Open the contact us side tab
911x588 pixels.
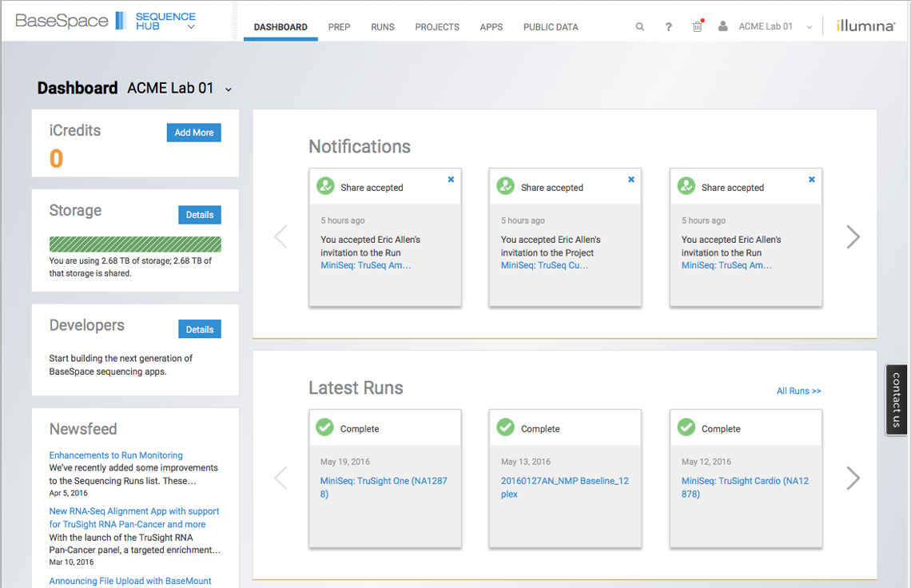(897, 399)
